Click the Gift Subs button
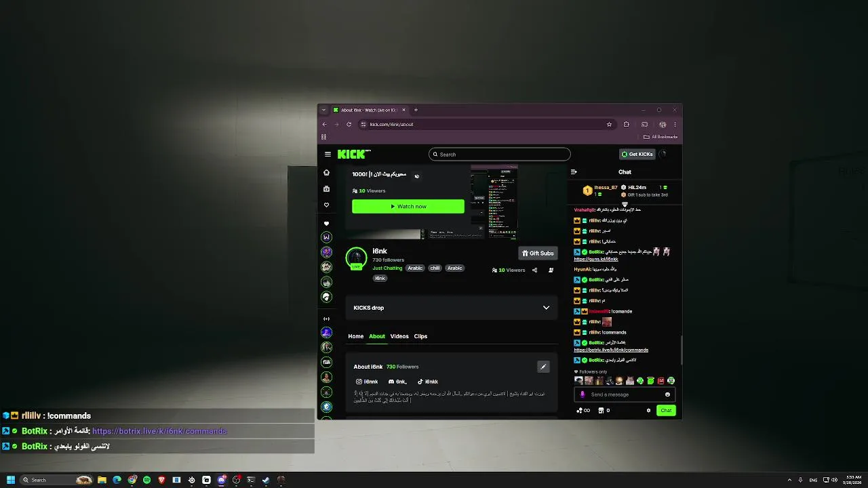This screenshot has height=488, width=868. (x=538, y=253)
